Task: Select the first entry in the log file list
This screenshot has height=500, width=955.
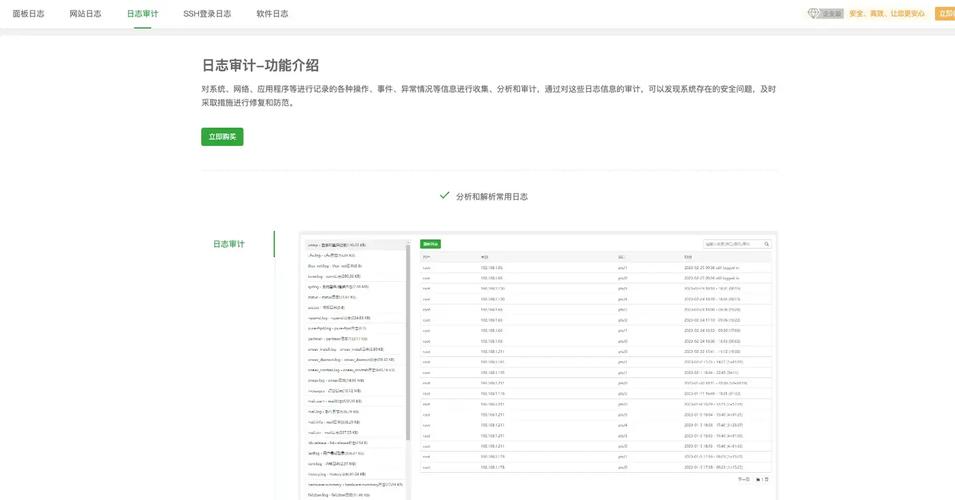Action: [356, 245]
